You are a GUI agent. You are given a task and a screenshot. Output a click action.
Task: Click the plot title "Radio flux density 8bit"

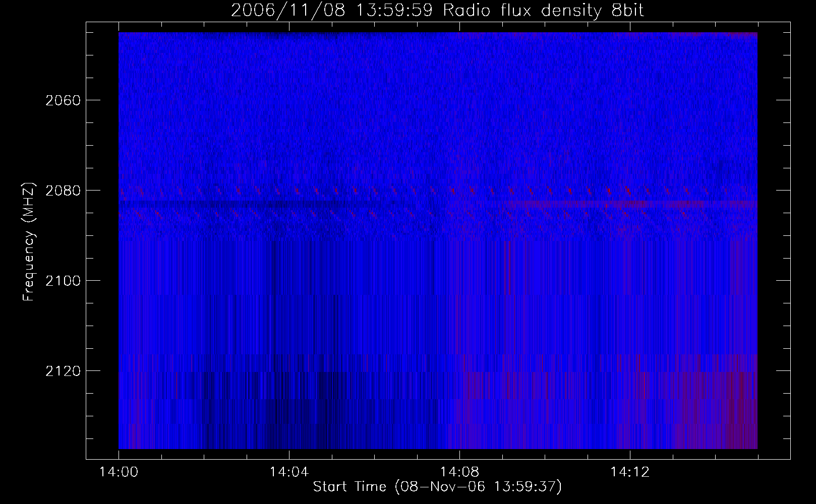click(543, 11)
